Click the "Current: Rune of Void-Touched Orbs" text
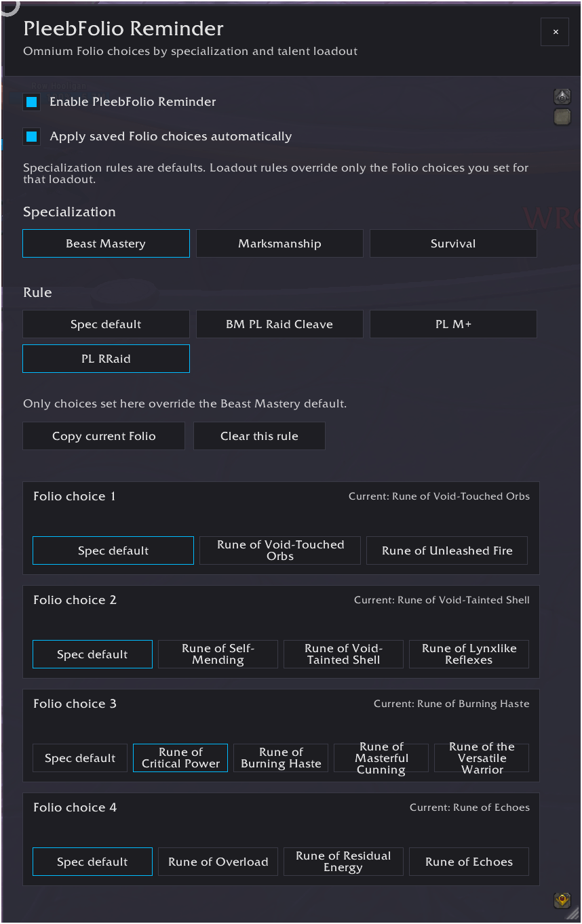The width and height of the screenshot is (582, 924). click(439, 496)
